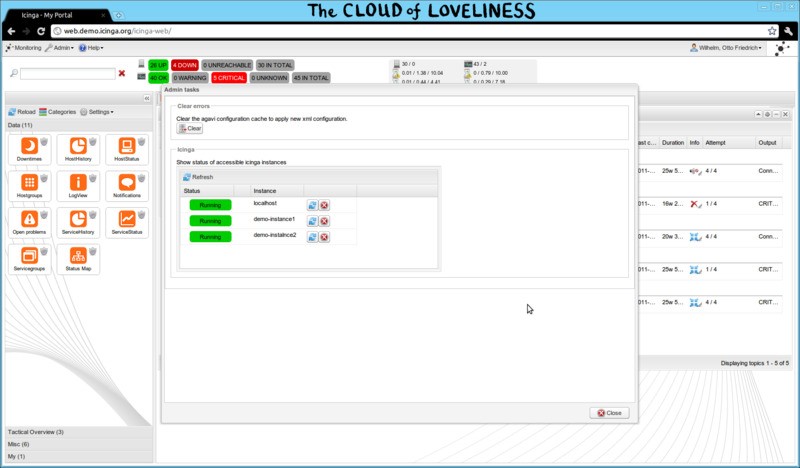
Task: Restart the localhost instance icon
Action: (312, 205)
